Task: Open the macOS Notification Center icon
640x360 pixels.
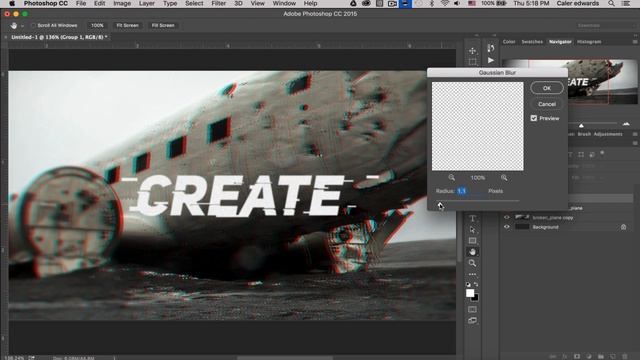Action: (626, 3)
